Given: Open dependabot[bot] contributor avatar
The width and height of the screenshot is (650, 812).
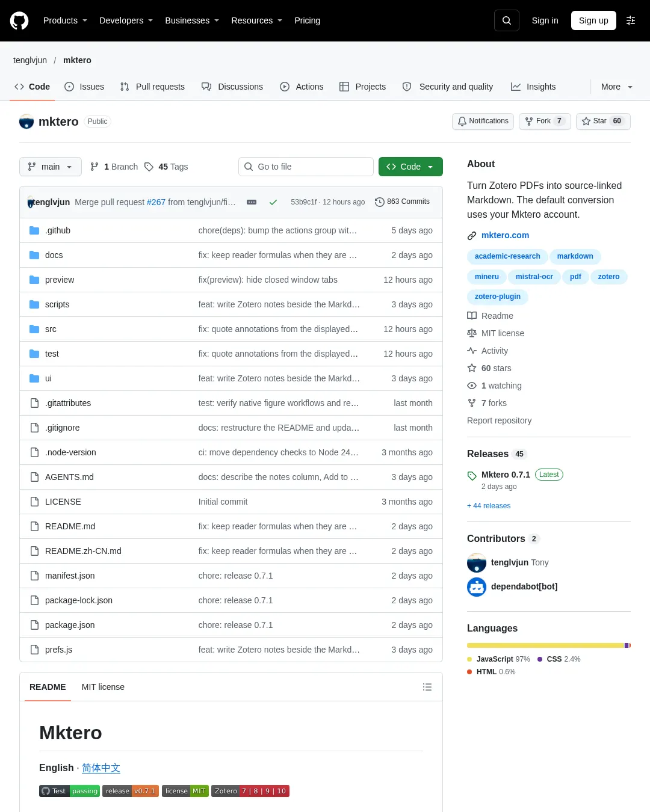Looking at the screenshot, I should pos(477,587).
